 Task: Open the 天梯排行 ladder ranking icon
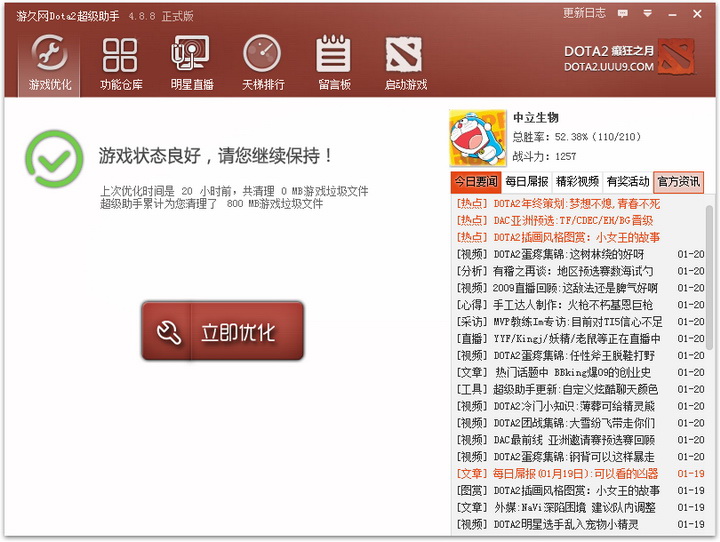tap(262, 62)
